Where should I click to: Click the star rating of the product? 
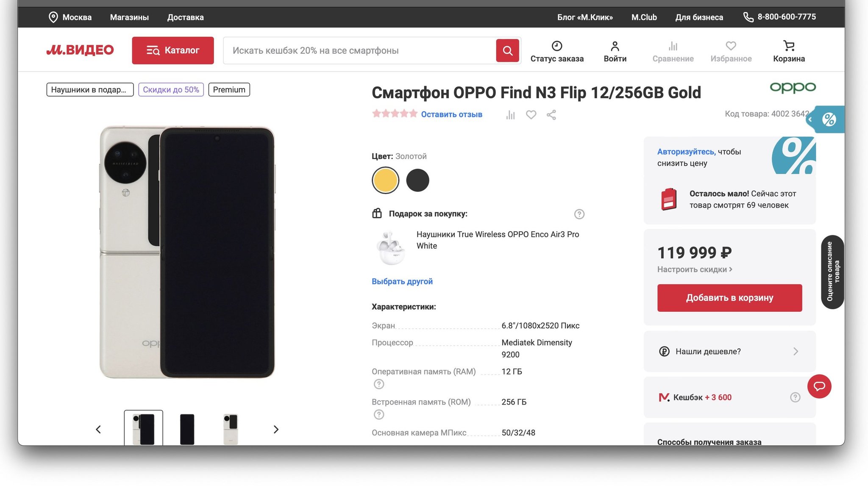[395, 114]
